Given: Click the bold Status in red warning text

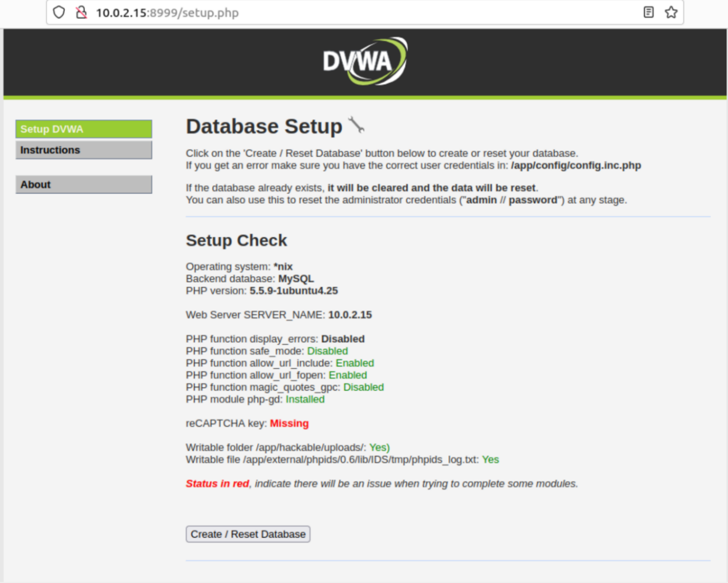Looking at the screenshot, I should [216, 483].
